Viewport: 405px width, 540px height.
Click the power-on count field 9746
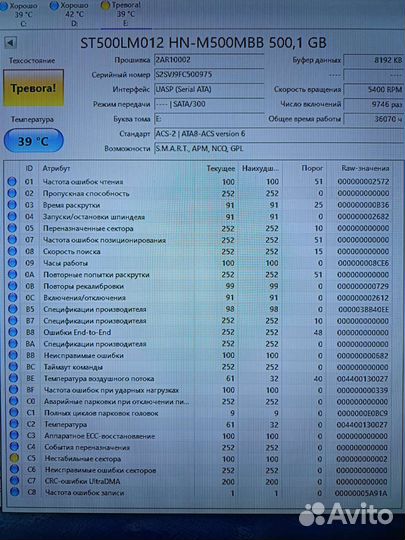pyautogui.click(x=374, y=104)
